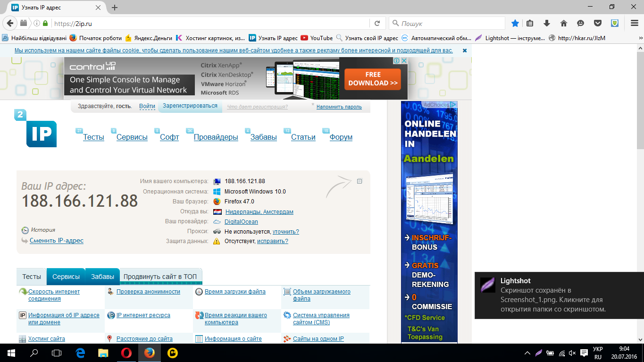
Task: Click the Lightshot screenshot saved notification
Action: click(x=559, y=295)
